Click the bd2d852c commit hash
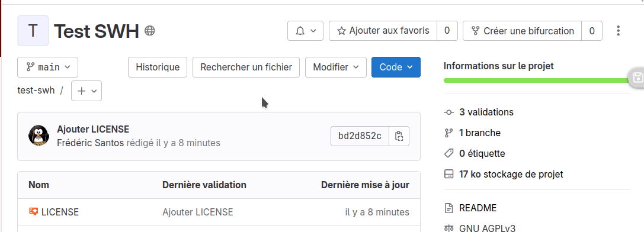This screenshot has height=232, width=644. (x=360, y=136)
